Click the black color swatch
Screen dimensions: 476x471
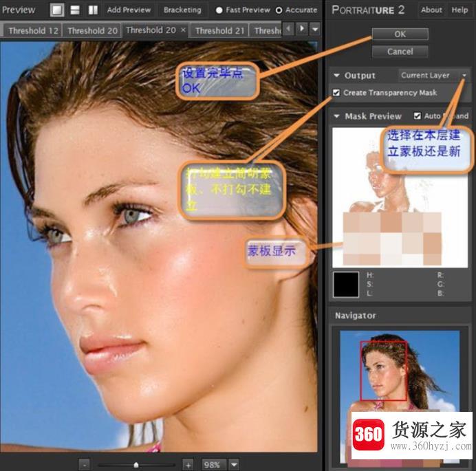[x=346, y=285]
